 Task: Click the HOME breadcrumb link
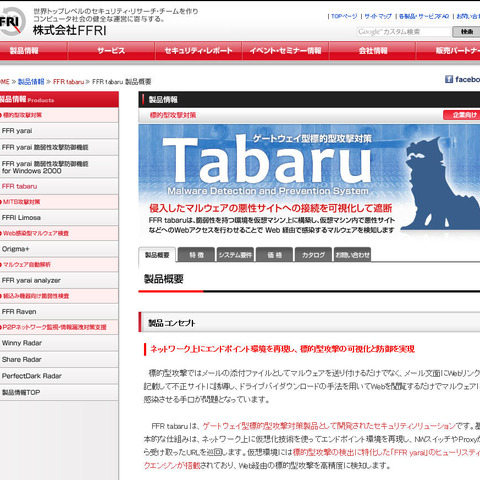[x=5, y=82]
